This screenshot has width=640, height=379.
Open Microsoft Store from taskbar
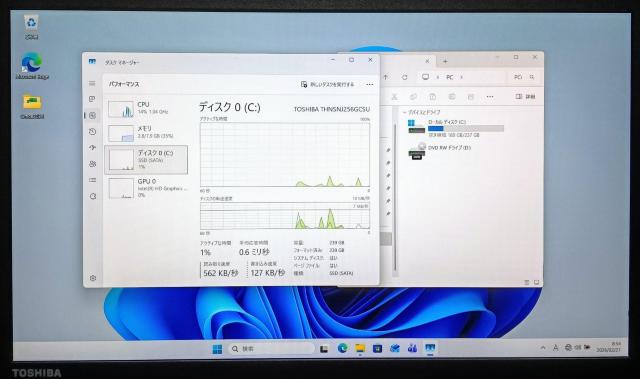pos(378,348)
